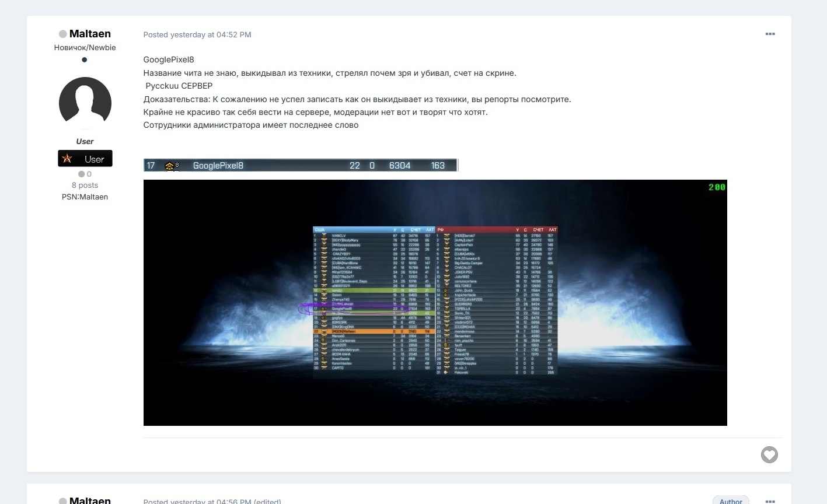
Task: Click the status dot in the second post
Action: (x=63, y=501)
